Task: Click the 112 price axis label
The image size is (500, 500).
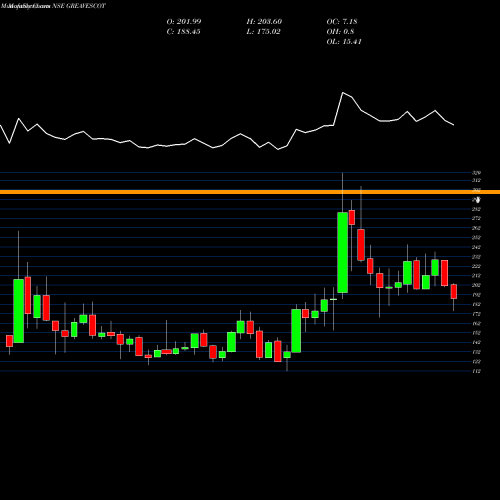Action: 476,371
